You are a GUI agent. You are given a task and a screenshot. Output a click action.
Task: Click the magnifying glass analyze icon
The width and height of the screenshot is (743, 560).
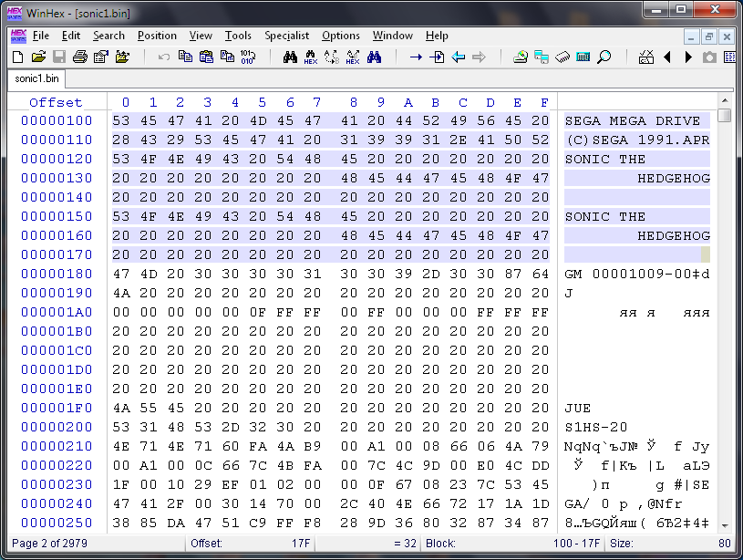pyautogui.click(x=604, y=57)
